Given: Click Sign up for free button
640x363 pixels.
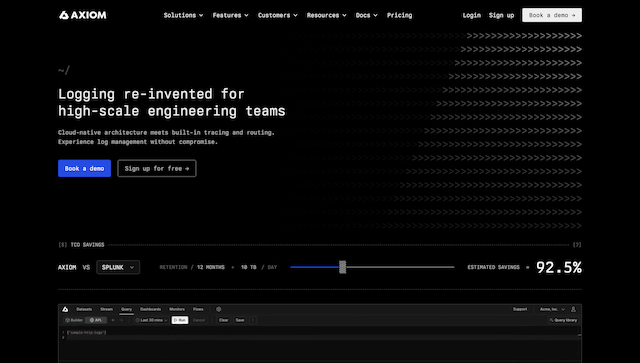Looking at the screenshot, I should click(157, 168).
